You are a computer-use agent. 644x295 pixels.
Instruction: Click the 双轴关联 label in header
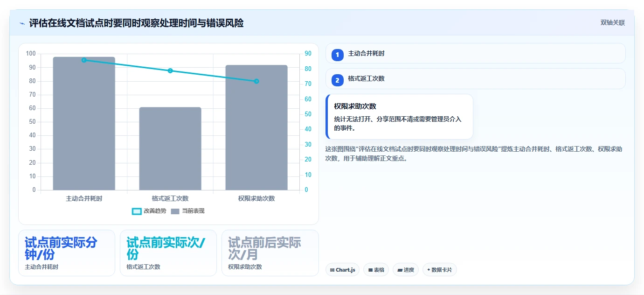point(612,22)
